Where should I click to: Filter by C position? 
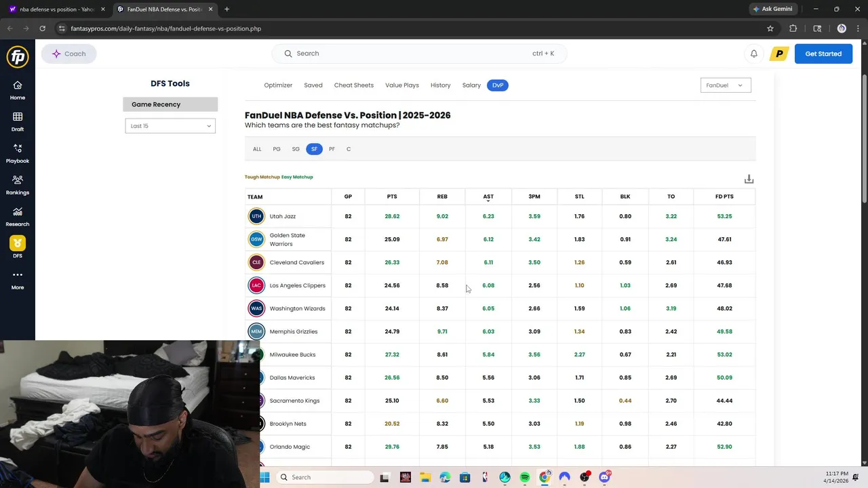pyautogui.click(x=349, y=149)
